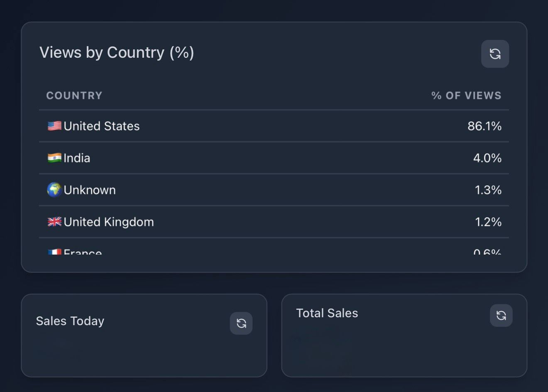Switch to the Total Sales panel
This screenshot has height=392, width=548.
[327, 313]
